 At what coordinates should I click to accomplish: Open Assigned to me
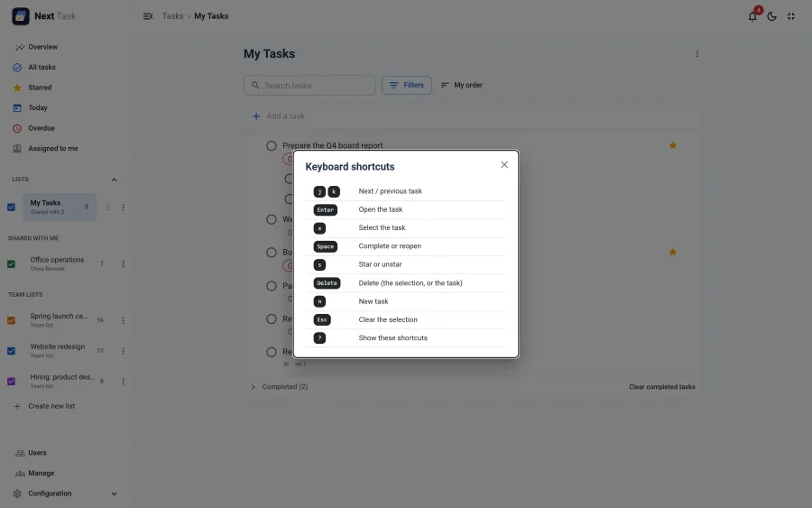point(53,149)
